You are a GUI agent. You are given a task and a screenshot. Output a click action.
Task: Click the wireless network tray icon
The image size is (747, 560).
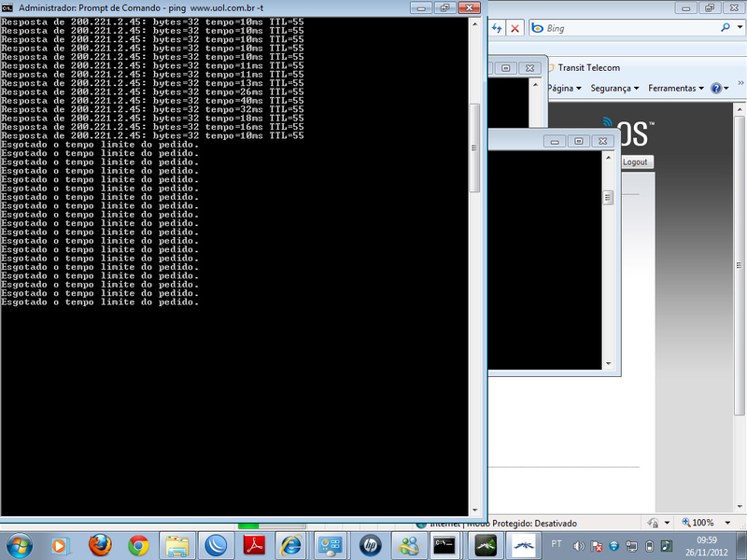click(614, 546)
